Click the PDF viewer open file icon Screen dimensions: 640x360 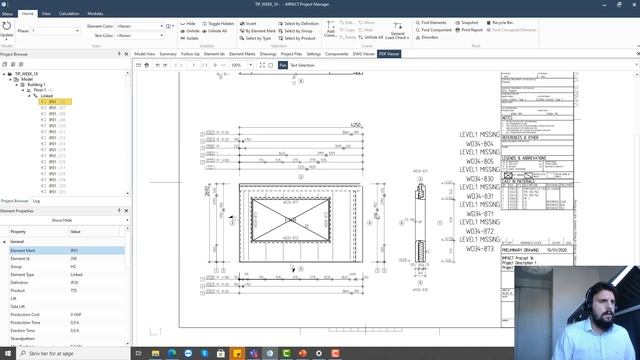[x=138, y=65]
